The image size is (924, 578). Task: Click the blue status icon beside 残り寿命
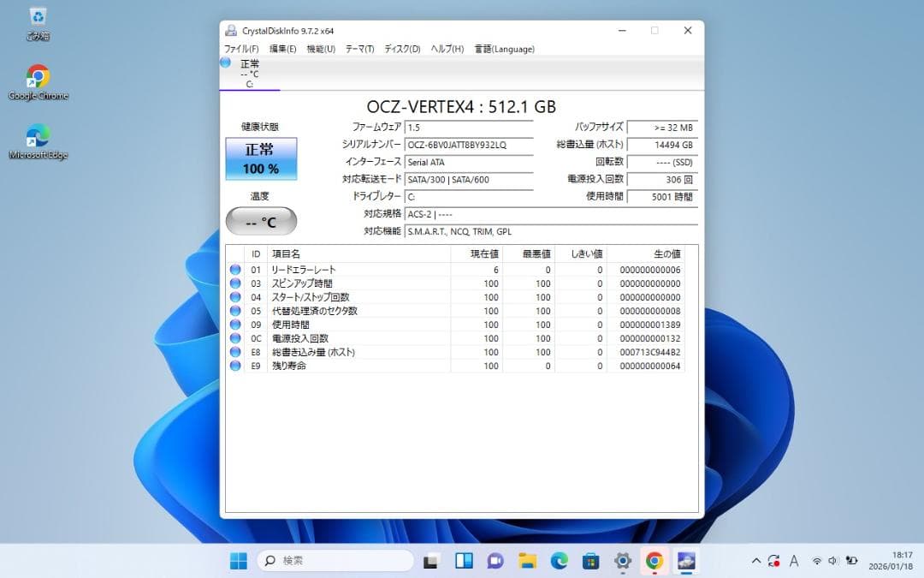(235, 366)
